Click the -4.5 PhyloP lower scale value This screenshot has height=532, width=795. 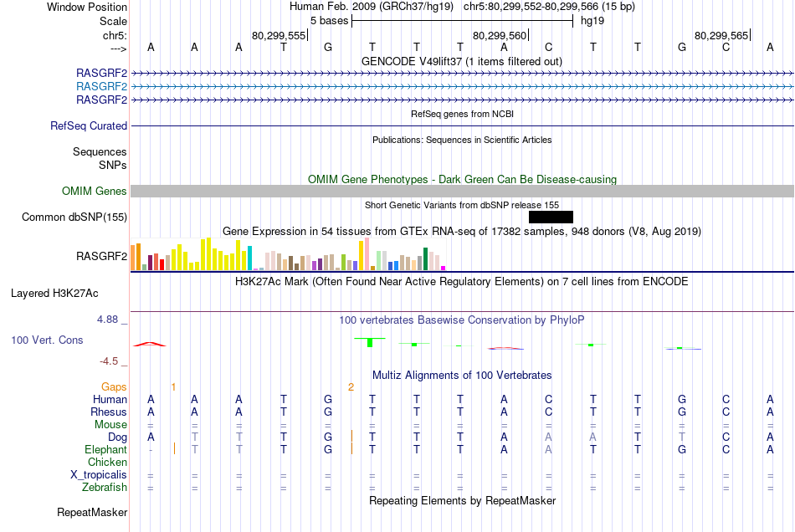tap(109, 361)
